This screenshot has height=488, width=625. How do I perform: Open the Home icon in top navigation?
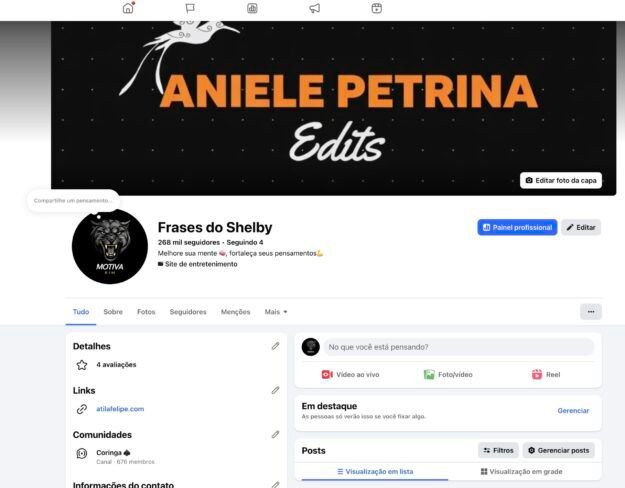(x=128, y=8)
